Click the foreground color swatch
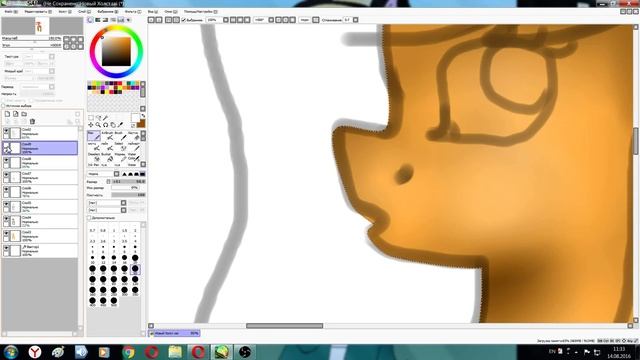Screen dimensions: 640x360 pyautogui.click(x=135, y=118)
